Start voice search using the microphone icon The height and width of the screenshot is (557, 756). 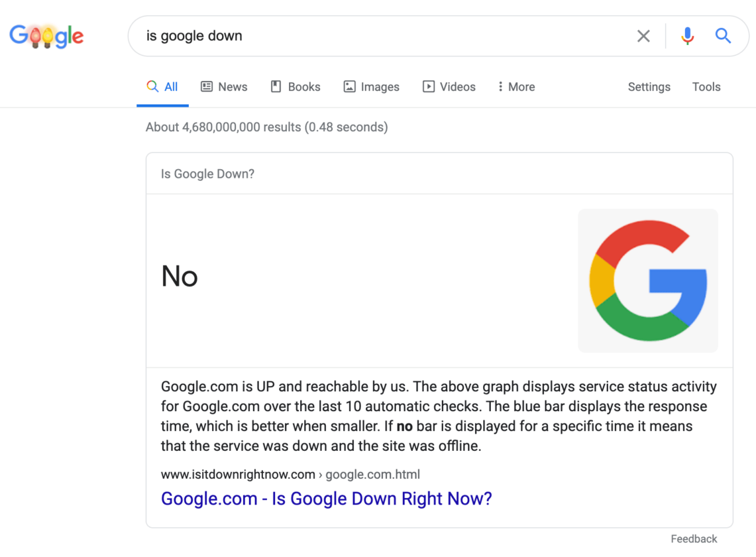(x=687, y=36)
